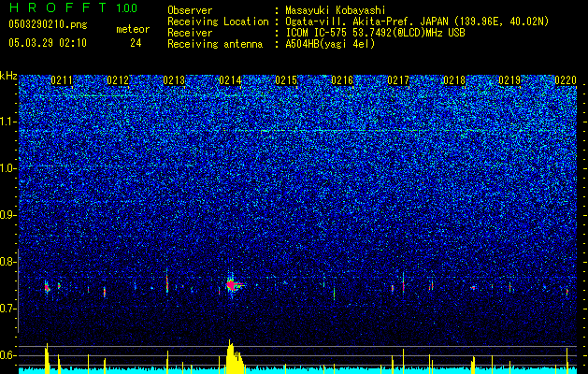Click the 0217 time marker
This screenshot has width=588, height=374.
[398, 80]
